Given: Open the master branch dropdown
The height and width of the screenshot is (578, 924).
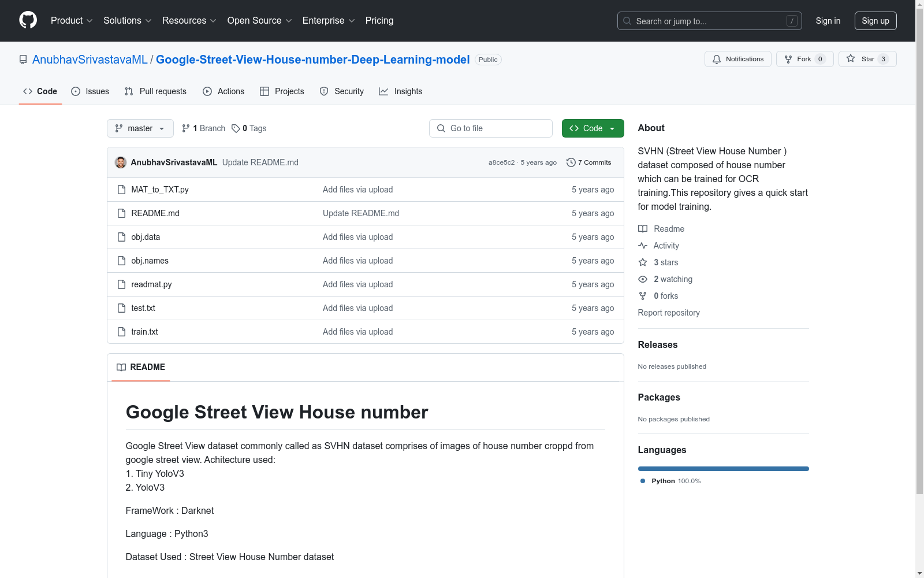Looking at the screenshot, I should point(140,128).
